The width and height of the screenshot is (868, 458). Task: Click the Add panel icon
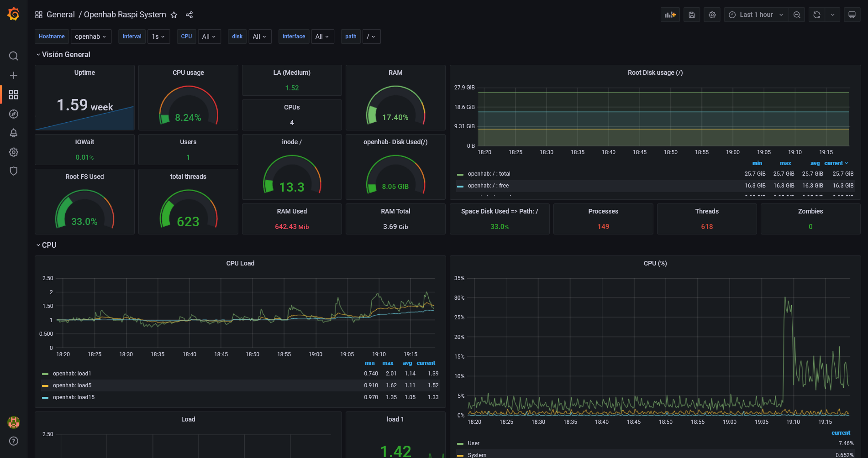670,15
